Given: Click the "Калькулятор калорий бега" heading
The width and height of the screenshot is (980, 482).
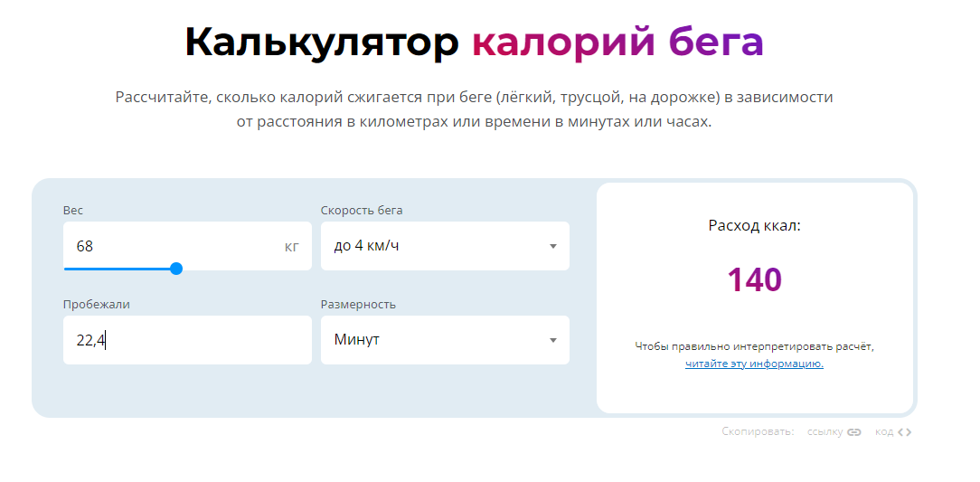Looking at the screenshot, I should point(475,43).
